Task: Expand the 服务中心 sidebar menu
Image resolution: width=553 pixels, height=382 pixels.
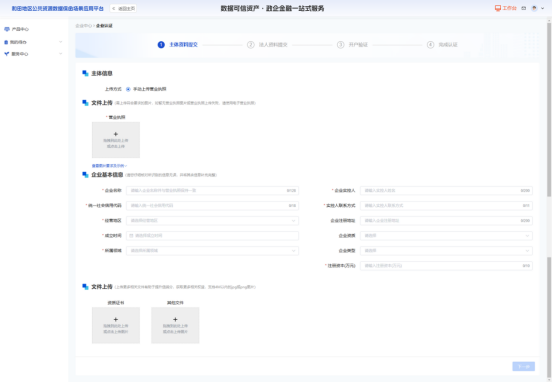Action: [x=33, y=54]
